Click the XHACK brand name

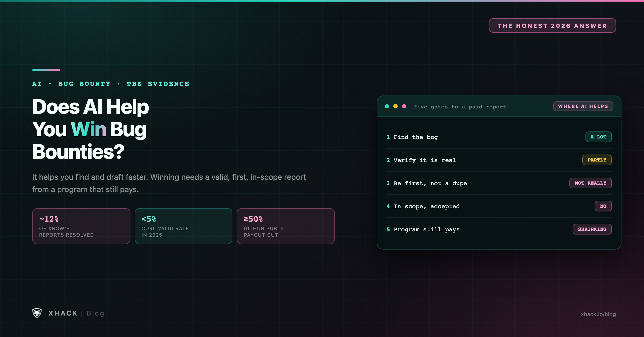[x=63, y=313]
